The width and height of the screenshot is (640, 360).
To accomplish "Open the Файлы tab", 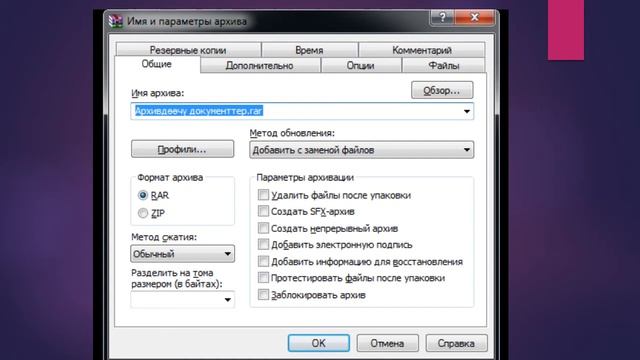I will tap(444, 65).
